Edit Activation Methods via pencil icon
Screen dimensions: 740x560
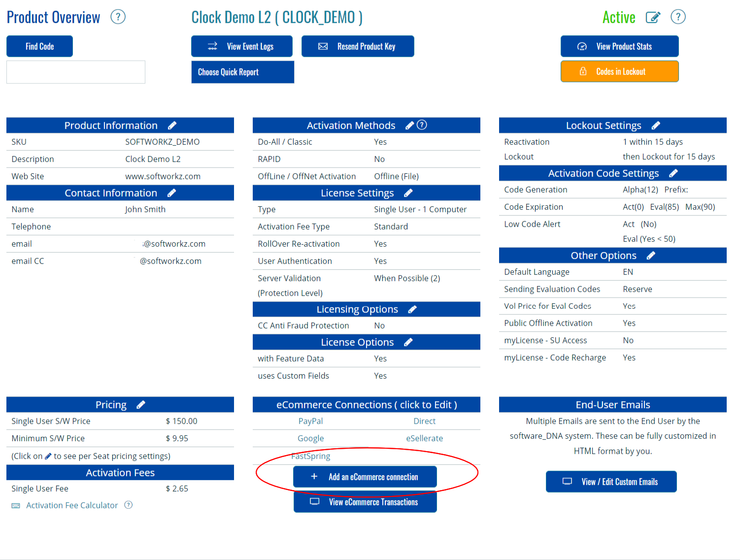pos(409,126)
